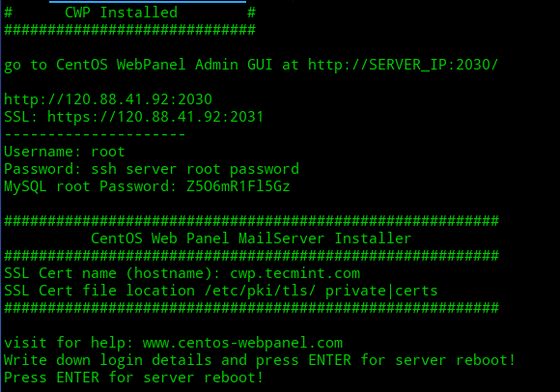Click the private|certs text

pos(381,291)
